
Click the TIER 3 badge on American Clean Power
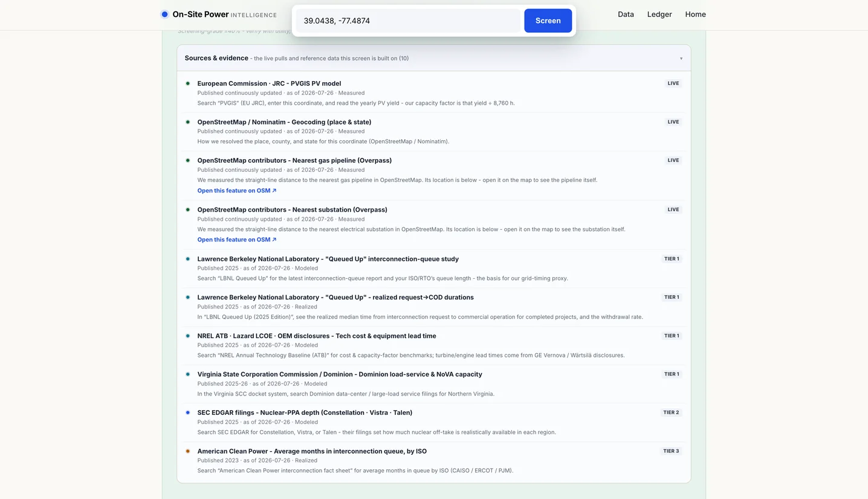672,451
